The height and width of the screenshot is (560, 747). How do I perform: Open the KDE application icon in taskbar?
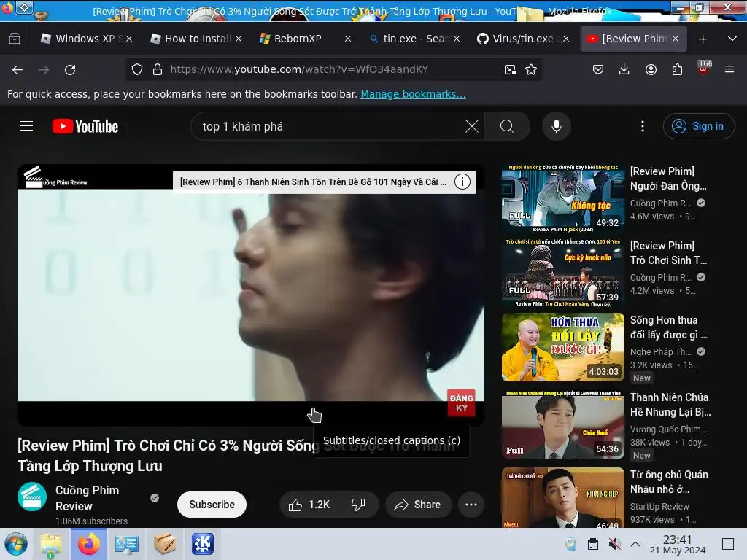[x=203, y=544]
